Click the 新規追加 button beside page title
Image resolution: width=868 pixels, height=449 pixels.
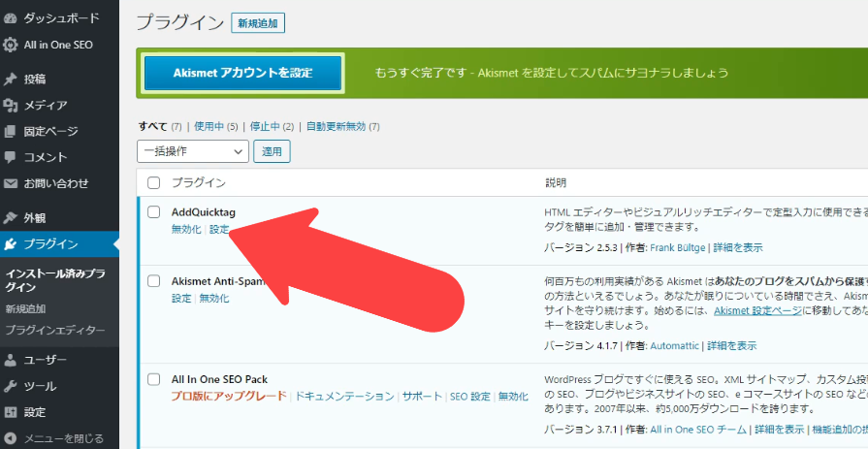pos(258,23)
